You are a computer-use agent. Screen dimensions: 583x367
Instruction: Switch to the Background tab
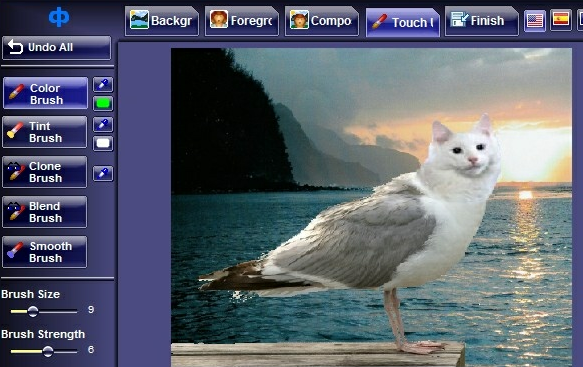[x=162, y=21]
